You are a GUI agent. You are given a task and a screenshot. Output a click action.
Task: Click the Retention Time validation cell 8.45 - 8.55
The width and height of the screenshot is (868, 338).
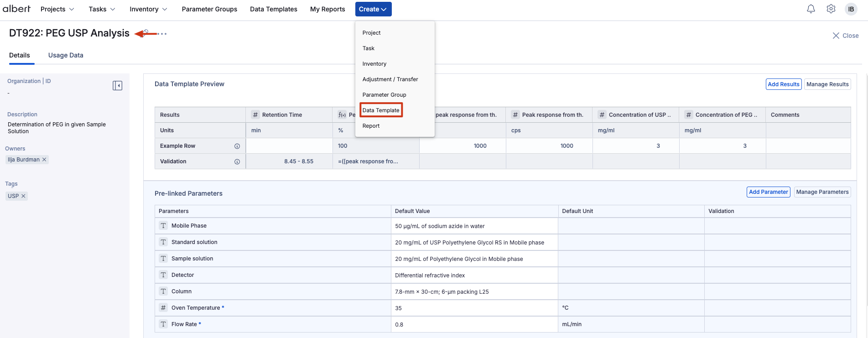[x=289, y=161]
